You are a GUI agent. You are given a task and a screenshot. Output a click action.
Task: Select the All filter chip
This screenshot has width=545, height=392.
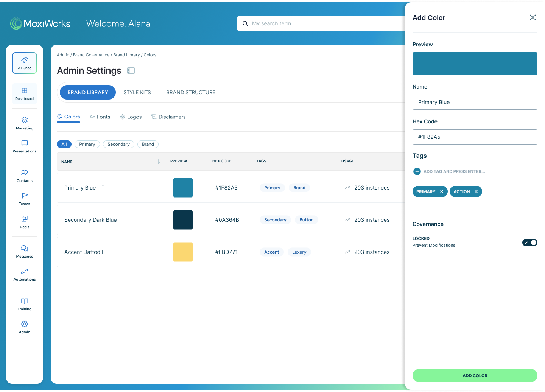pos(64,144)
